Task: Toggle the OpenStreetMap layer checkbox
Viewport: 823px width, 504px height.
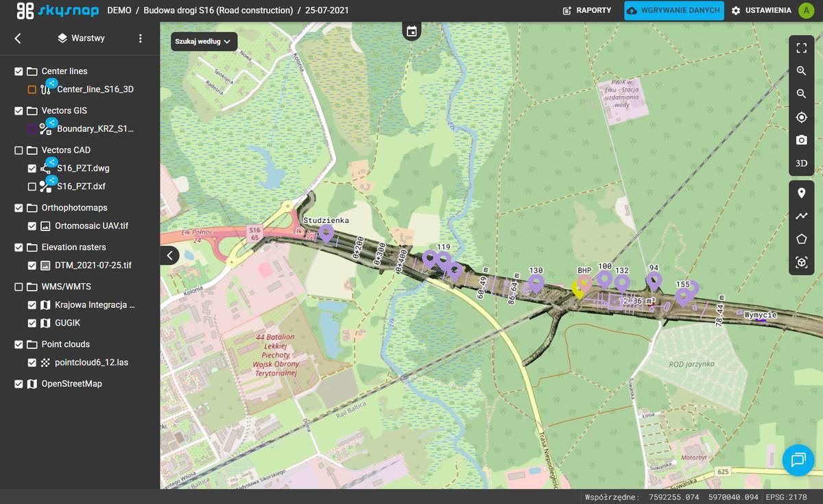Action: tap(19, 384)
